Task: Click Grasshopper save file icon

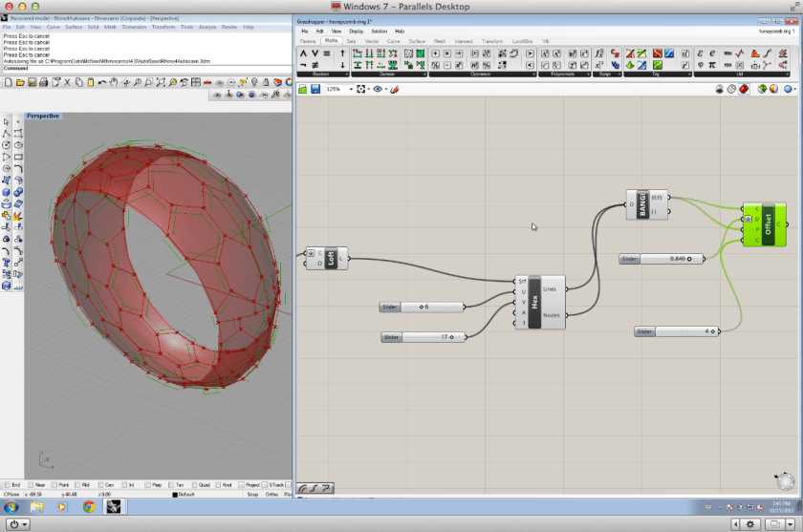Action: click(x=315, y=89)
